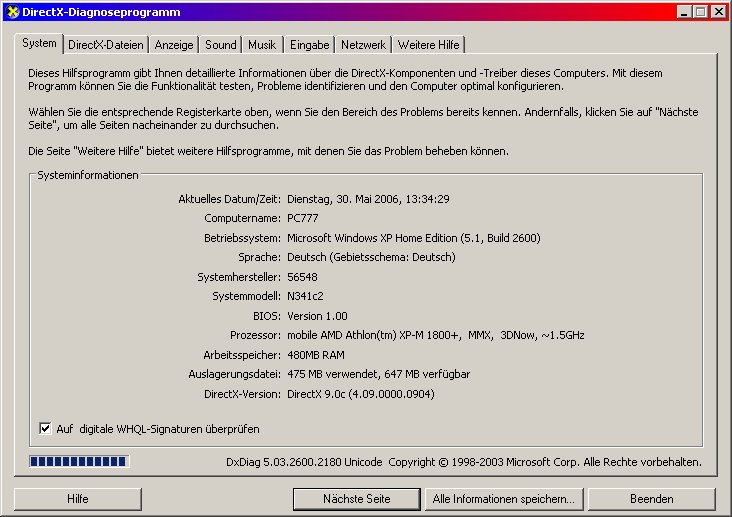Click the BIOS value Version 1.00

click(317, 316)
